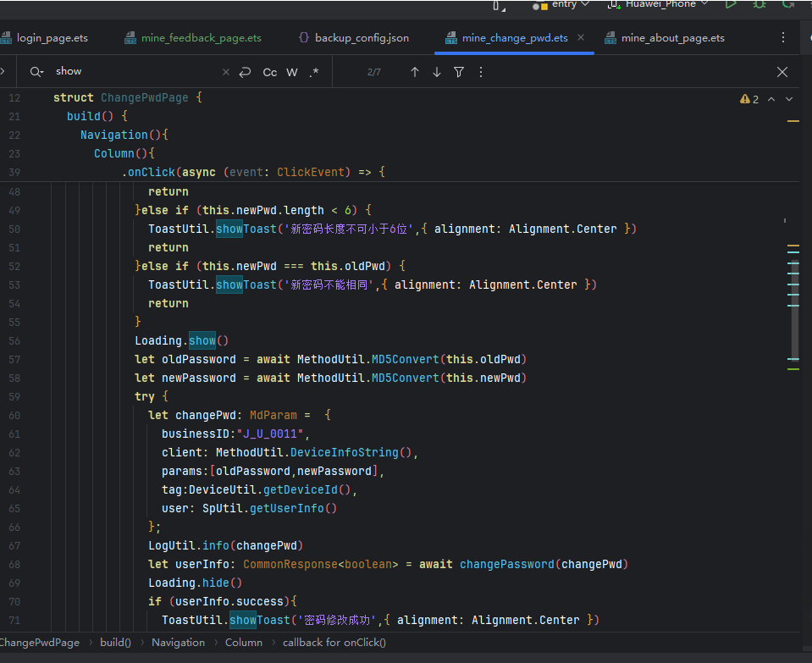This screenshot has width=812, height=663.
Task: Enable Regex (.*) search option
Action: pos(314,72)
